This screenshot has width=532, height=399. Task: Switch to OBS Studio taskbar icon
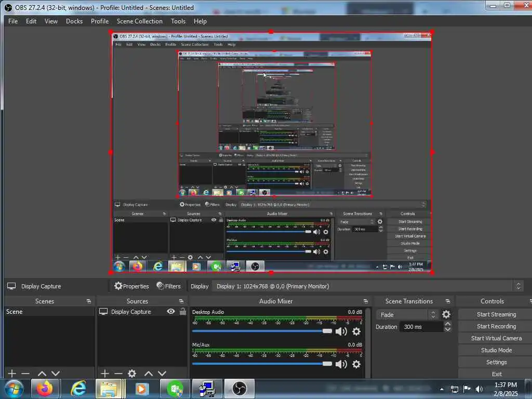tap(239, 389)
